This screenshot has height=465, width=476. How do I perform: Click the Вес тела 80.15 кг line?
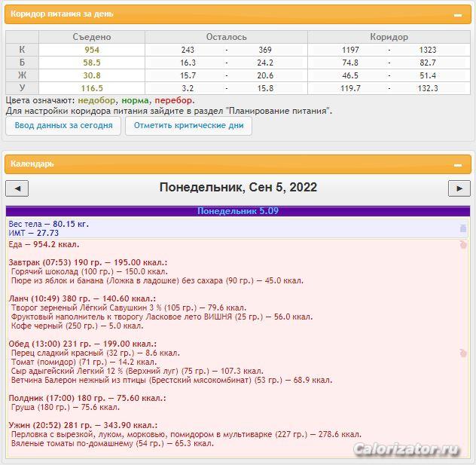click(x=48, y=224)
